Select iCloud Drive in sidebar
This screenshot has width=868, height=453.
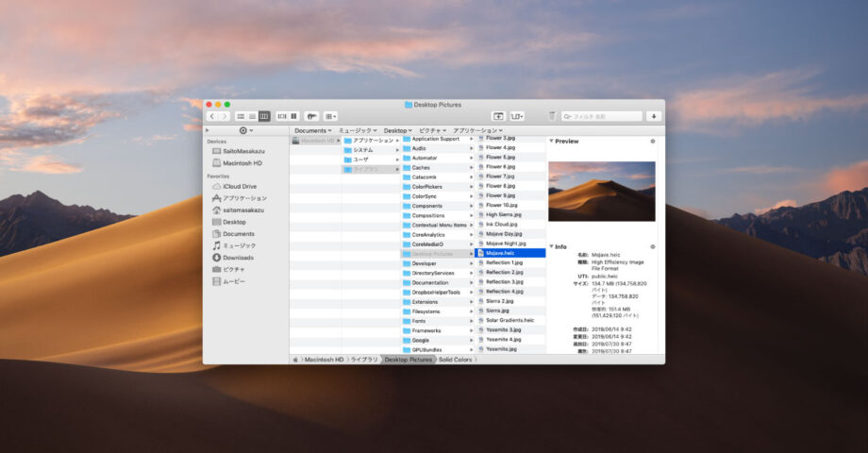[x=239, y=187]
